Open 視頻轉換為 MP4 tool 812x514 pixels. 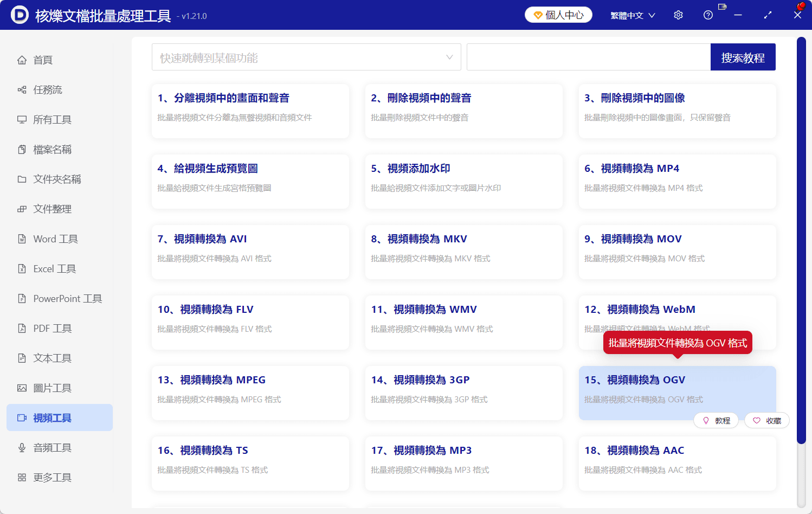coord(678,182)
